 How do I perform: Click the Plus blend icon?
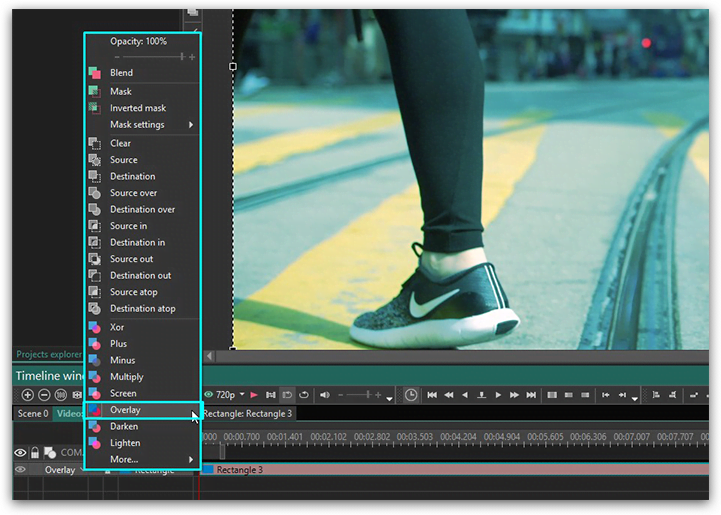point(95,344)
